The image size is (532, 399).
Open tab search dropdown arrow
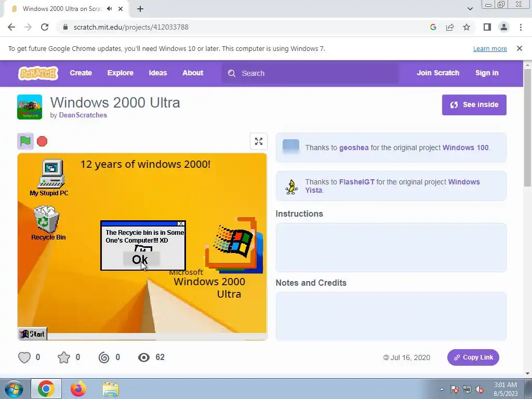point(470,9)
